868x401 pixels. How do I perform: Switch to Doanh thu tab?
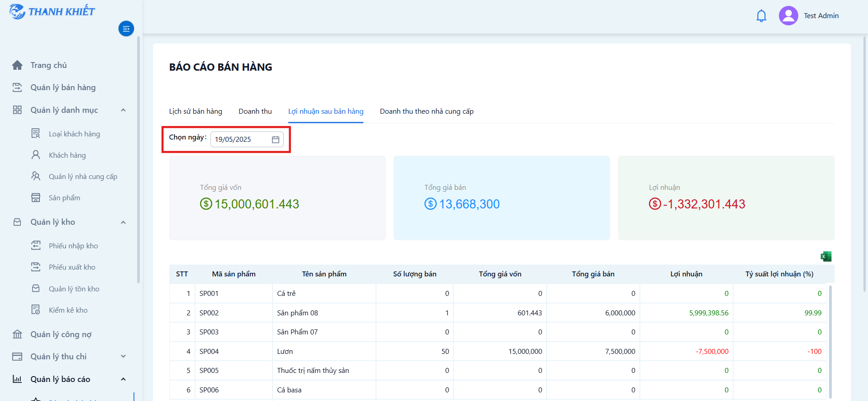(255, 111)
